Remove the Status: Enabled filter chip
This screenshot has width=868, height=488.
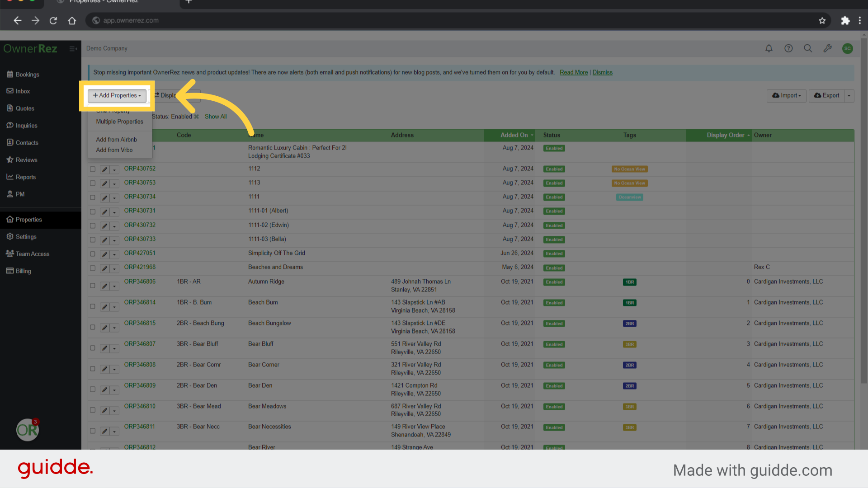point(196,116)
